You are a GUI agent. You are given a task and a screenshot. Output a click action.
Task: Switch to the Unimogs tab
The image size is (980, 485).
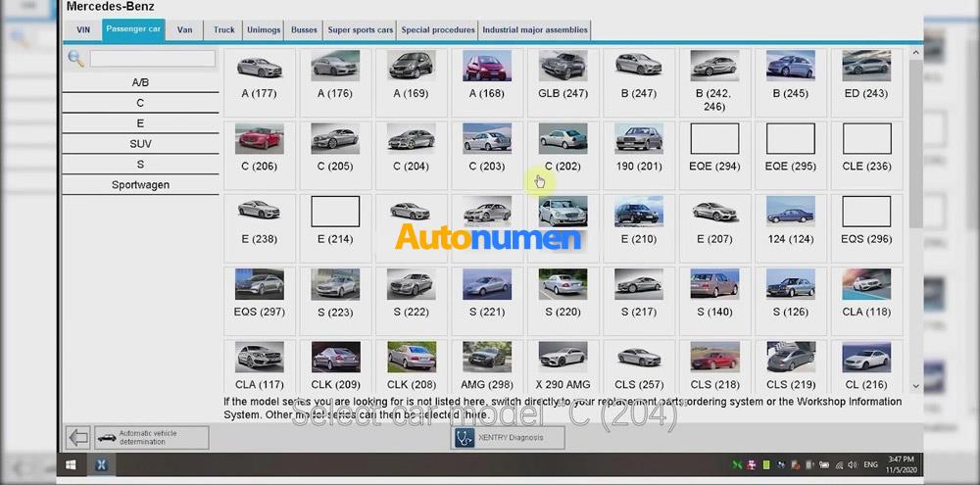pos(264,29)
